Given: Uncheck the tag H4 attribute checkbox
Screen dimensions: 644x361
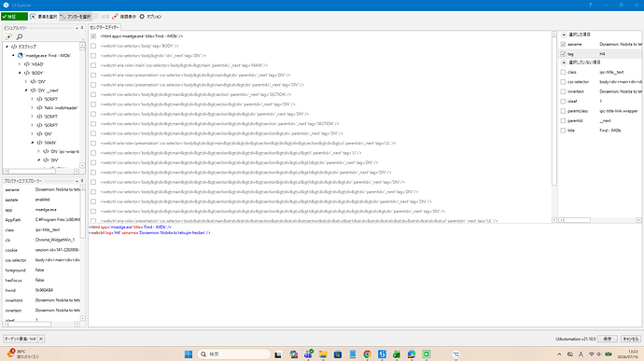Looking at the screenshot, I should (563, 54).
